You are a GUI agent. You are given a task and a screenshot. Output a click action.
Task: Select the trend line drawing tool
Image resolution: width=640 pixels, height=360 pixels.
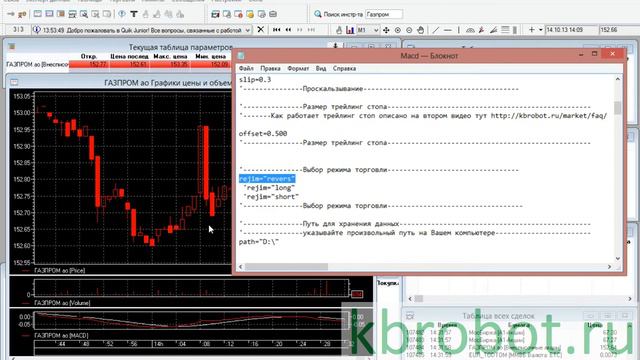click(x=436, y=30)
